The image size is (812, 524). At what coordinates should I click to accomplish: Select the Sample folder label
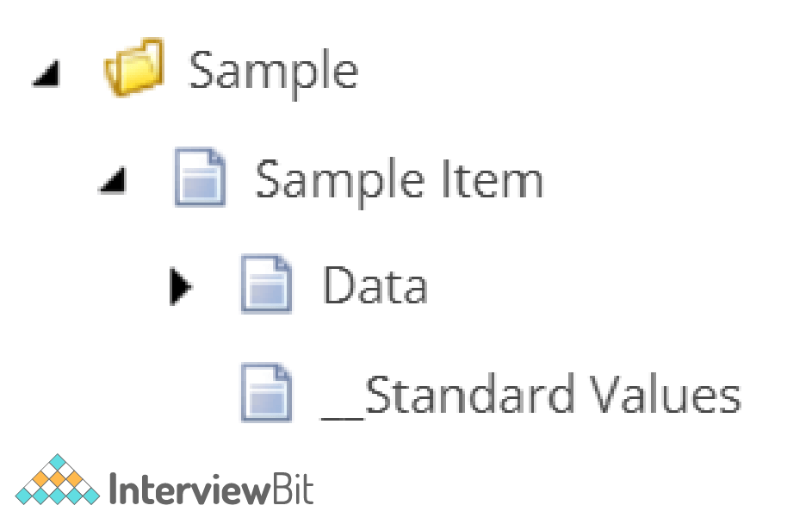[274, 72]
